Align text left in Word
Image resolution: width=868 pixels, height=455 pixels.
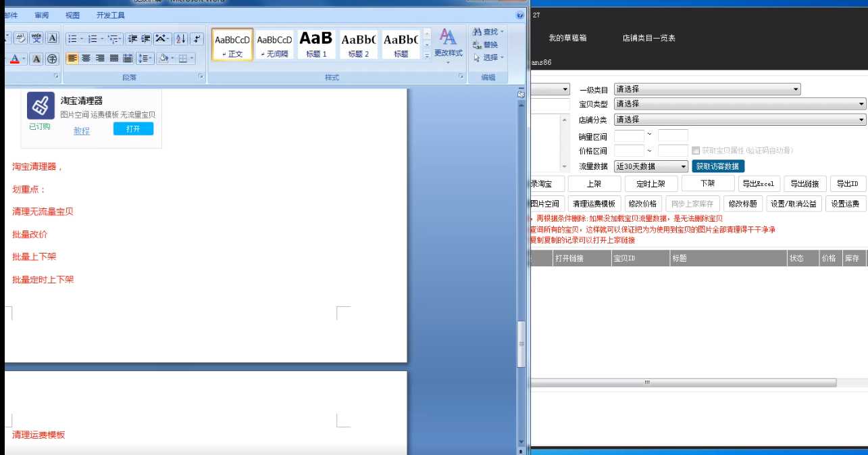tap(72, 58)
